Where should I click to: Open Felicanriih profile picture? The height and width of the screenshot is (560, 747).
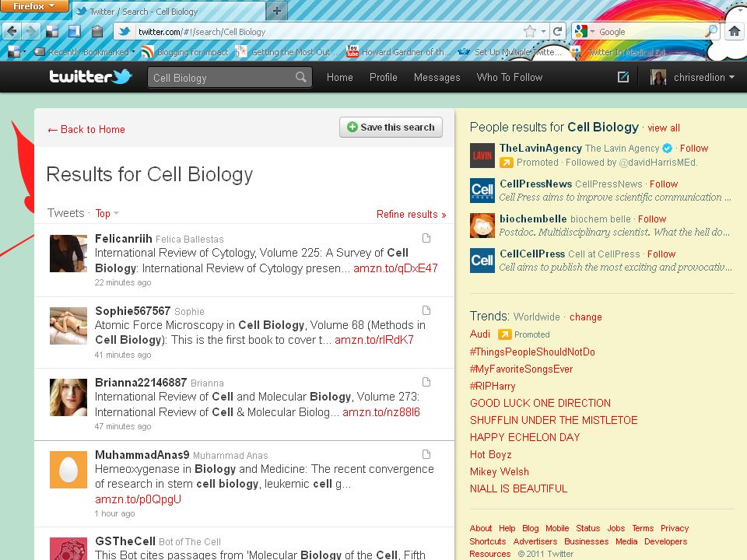click(68, 254)
